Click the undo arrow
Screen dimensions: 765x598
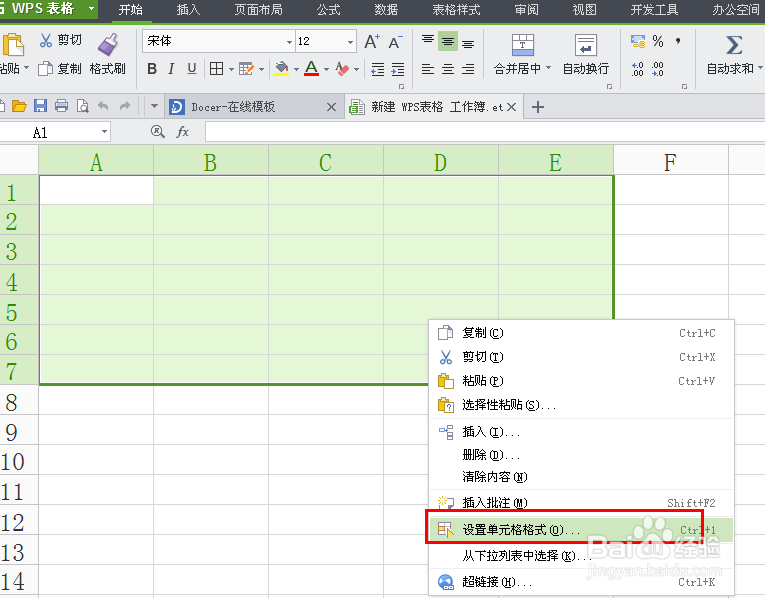pos(103,106)
